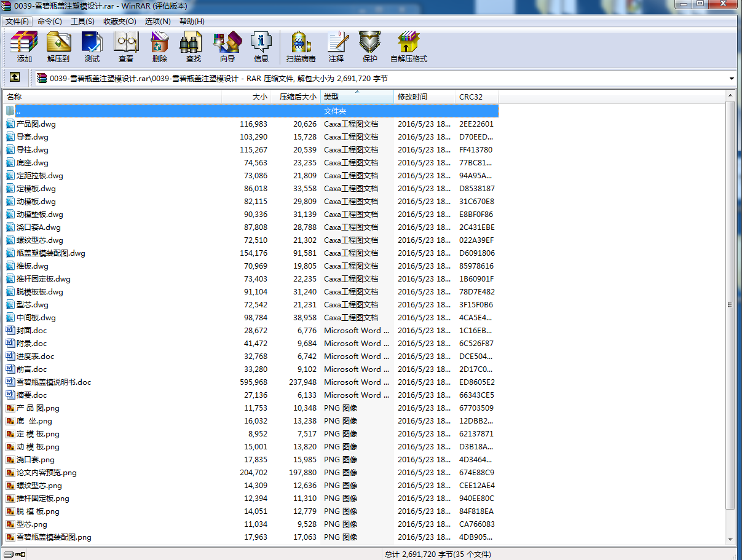Click the drive icon in status bar
Image resolution: width=742 pixels, height=560 pixels.
click(8, 554)
